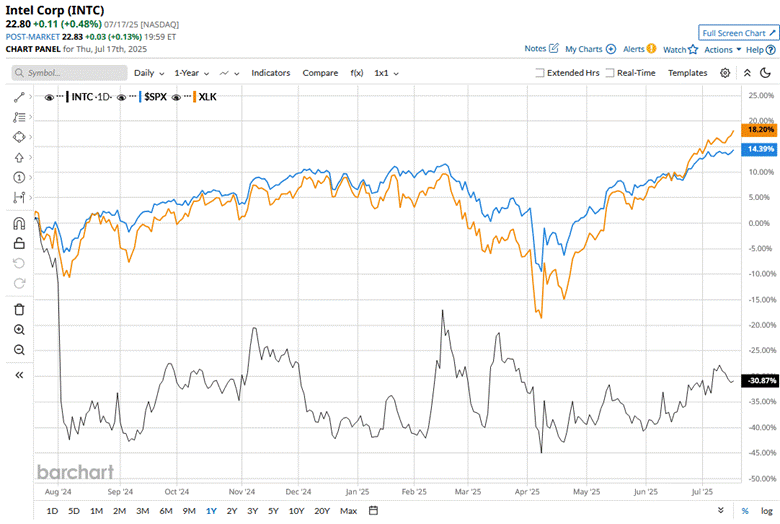Open the date range calendar picker
The height and width of the screenshot is (524, 780).
click(374, 511)
